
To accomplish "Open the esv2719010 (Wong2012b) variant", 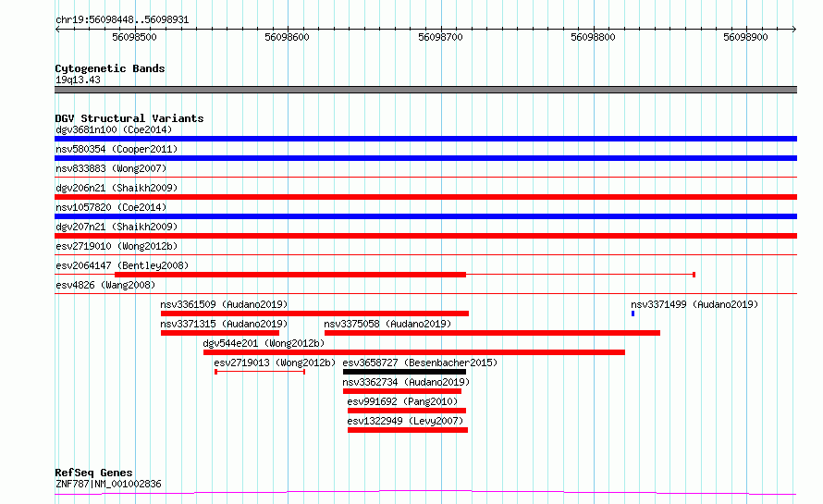I will tap(117, 246).
